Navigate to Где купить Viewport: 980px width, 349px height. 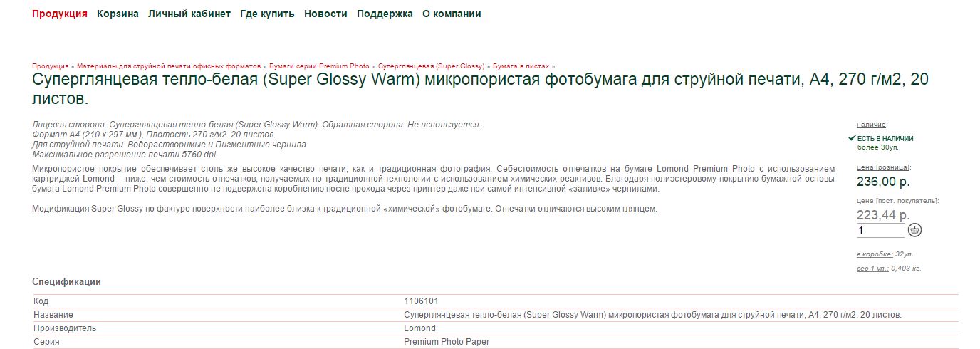[x=267, y=14]
